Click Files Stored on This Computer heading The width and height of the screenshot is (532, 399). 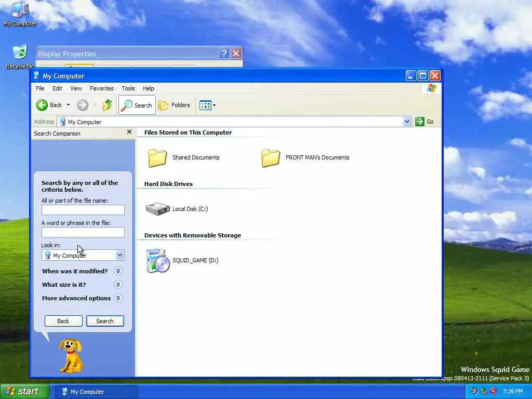188,132
